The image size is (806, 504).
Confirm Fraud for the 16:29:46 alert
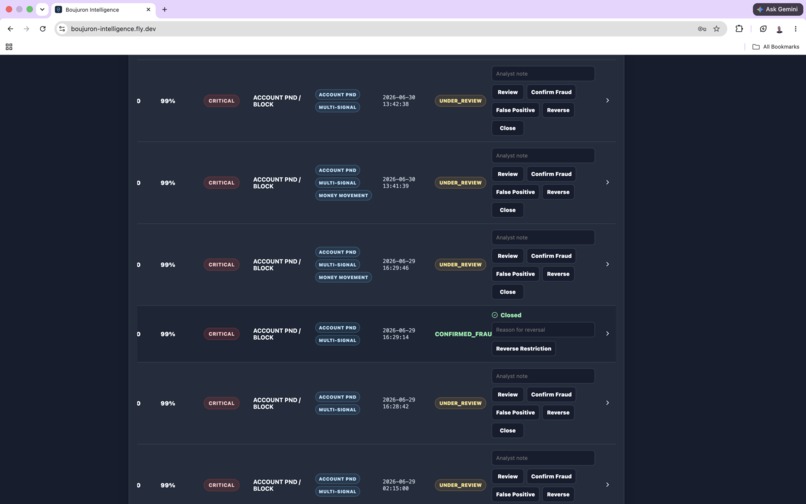(551, 256)
